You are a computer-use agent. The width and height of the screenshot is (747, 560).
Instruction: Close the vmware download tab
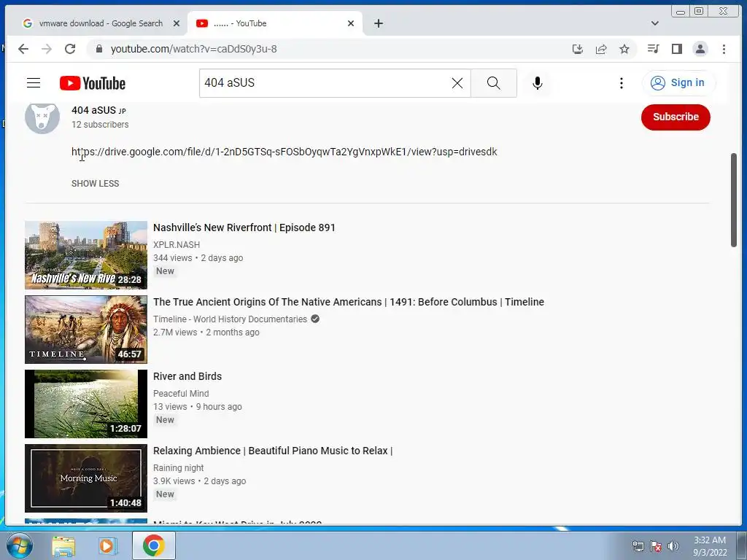click(x=177, y=23)
